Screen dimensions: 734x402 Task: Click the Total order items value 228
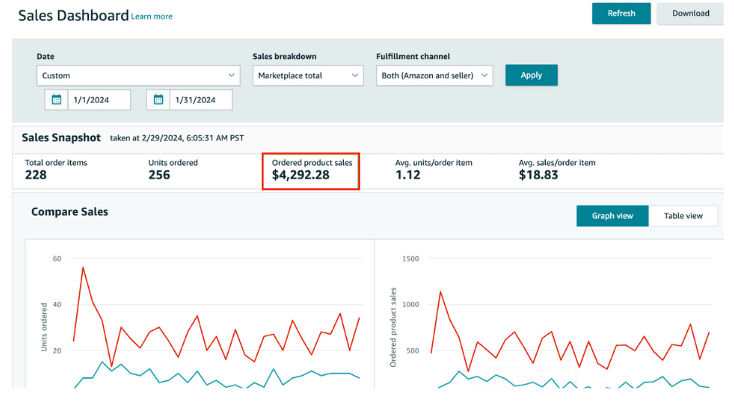[37, 175]
